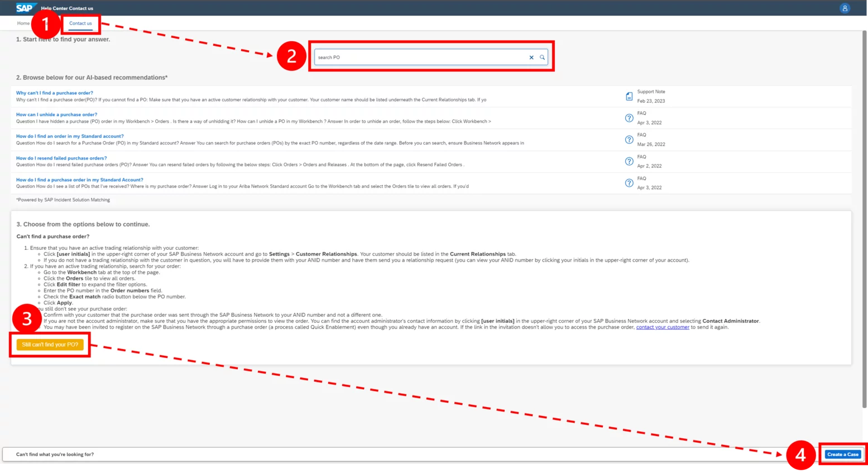The image size is (868, 474).
Task: Switch to the Home tab
Action: (x=23, y=23)
